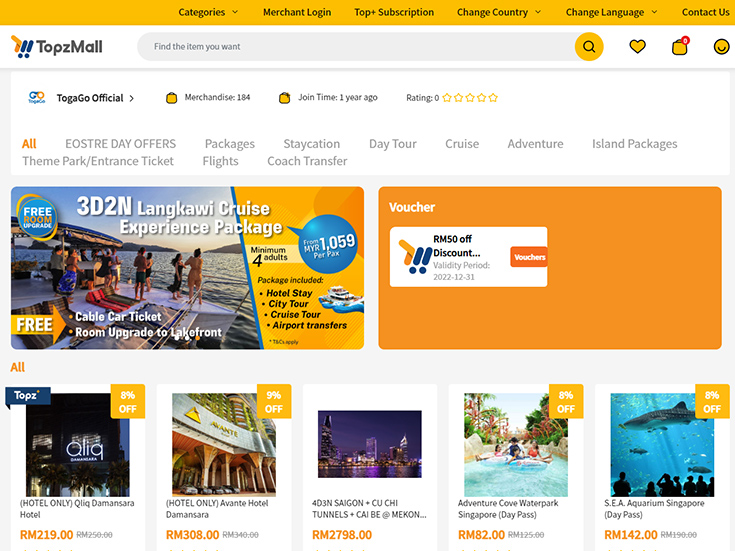The height and width of the screenshot is (551, 735).
Task: Select the EOSTRE DAY OFFERS tab
Action: (x=120, y=143)
